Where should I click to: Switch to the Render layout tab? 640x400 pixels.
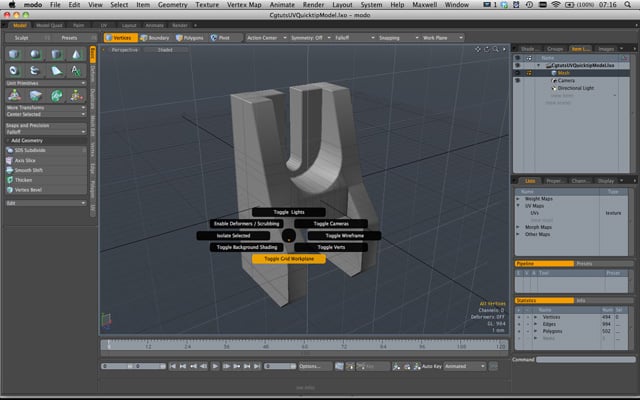[x=179, y=24]
